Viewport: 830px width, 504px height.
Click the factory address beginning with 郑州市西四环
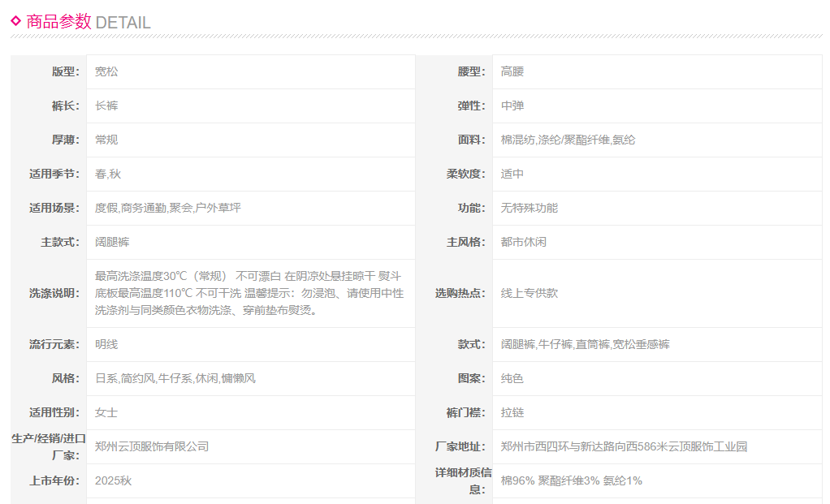coord(624,446)
